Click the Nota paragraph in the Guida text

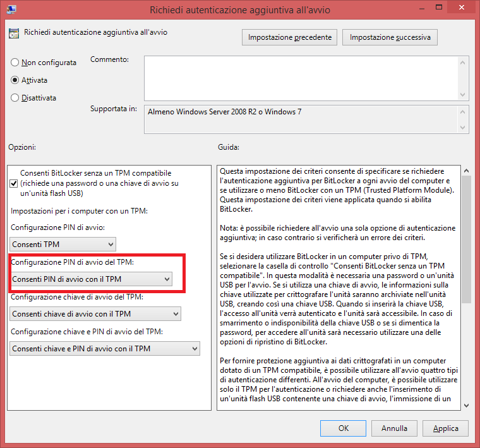(x=338, y=233)
